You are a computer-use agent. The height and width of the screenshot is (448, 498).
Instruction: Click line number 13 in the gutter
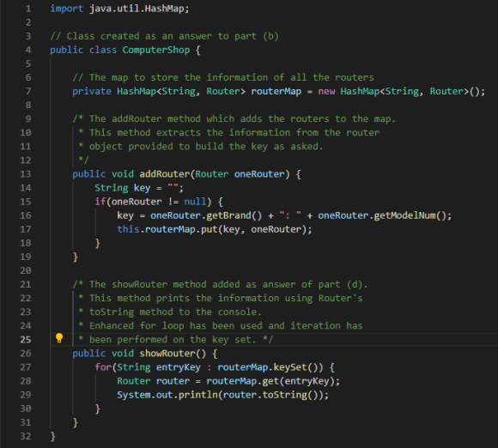[x=26, y=174]
